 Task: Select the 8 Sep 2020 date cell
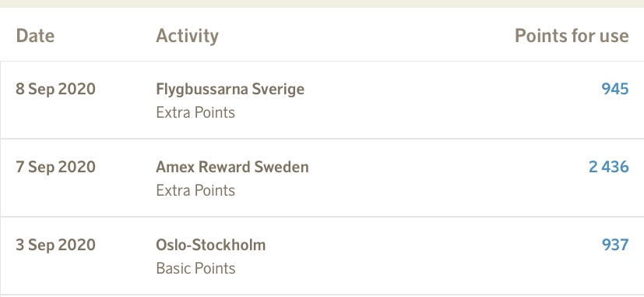coord(55,89)
